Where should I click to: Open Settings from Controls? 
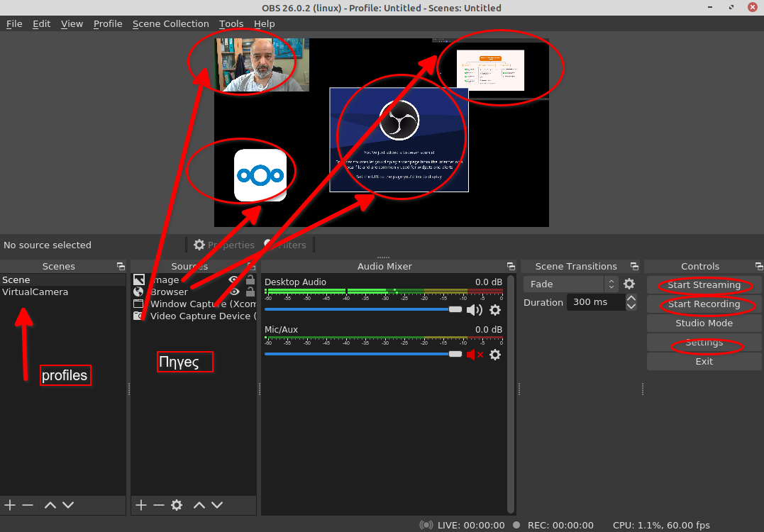[x=704, y=343]
